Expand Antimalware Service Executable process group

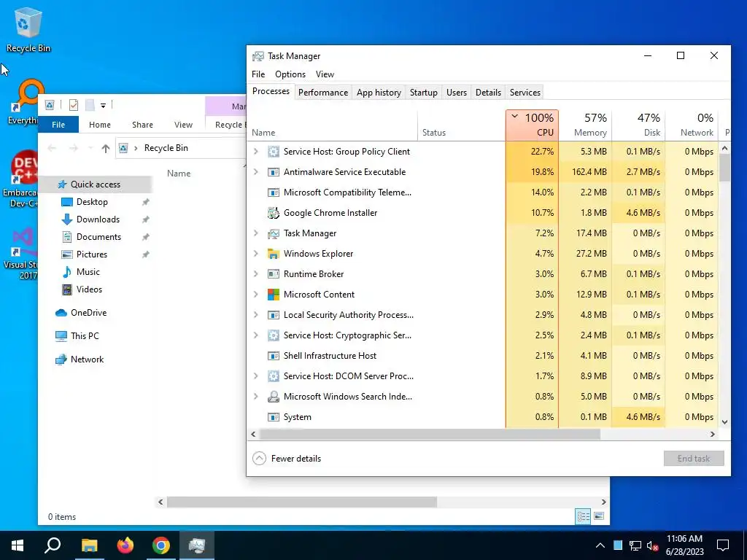pyautogui.click(x=256, y=172)
